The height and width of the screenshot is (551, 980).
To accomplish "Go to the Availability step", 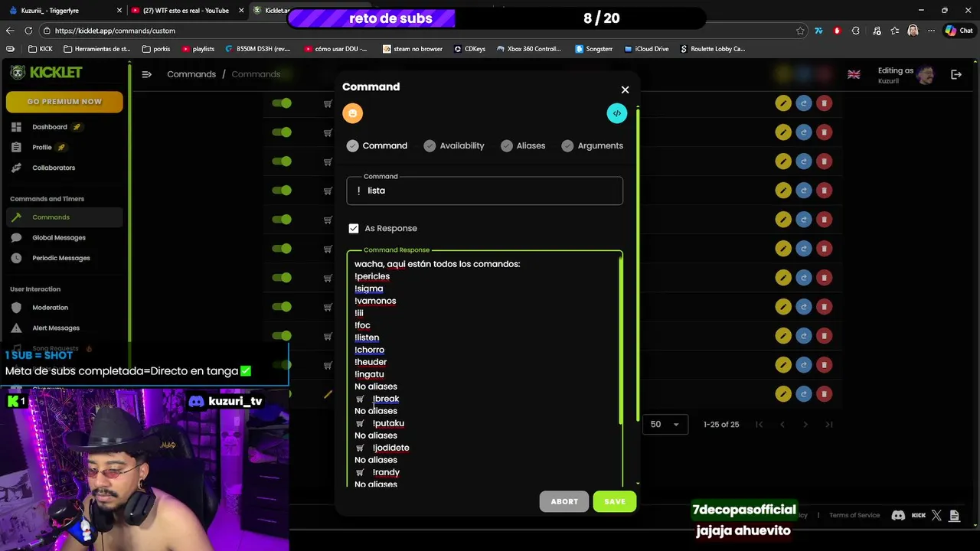I will (x=454, y=145).
